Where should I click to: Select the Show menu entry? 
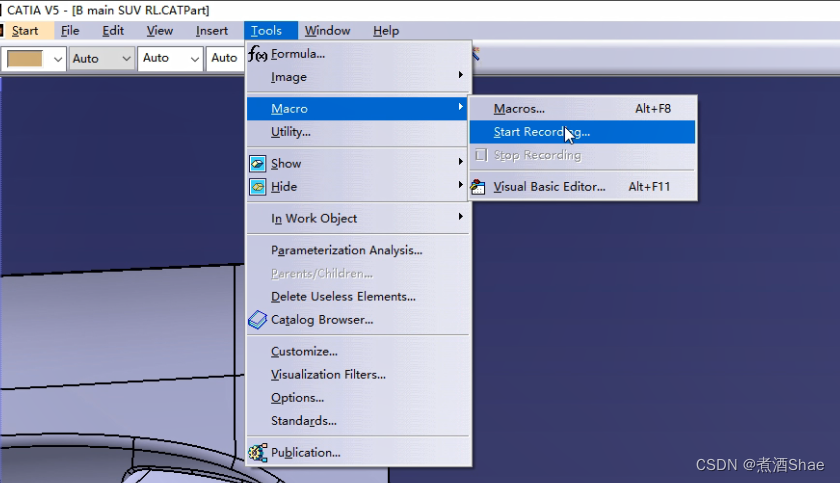click(x=358, y=163)
